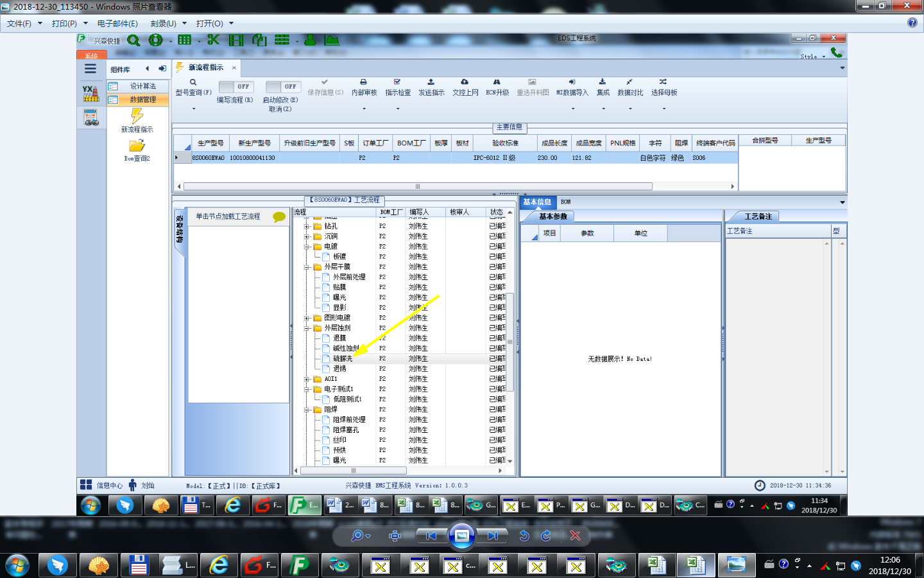The height and width of the screenshot is (578, 924).
Task: Switch to the BOM tab
Action: pyautogui.click(x=565, y=202)
